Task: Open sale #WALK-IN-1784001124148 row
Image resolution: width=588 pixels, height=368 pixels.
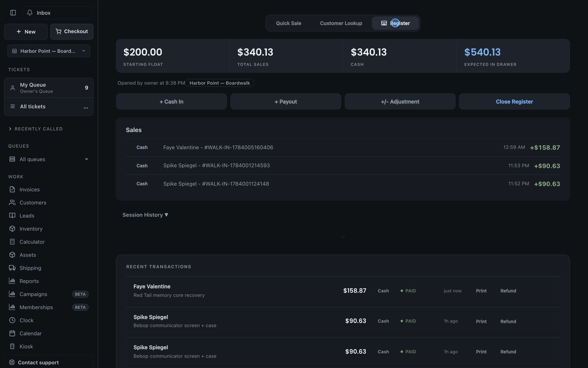Action: (x=343, y=184)
